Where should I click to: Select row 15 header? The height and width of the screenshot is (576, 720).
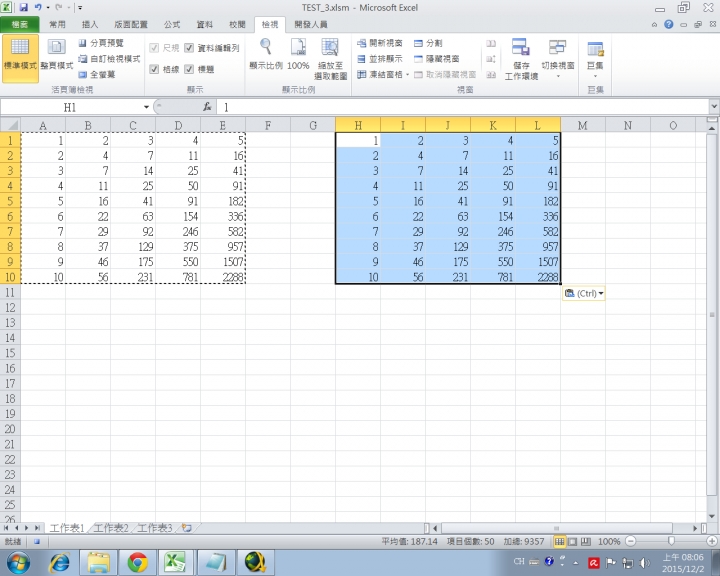point(10,353)
